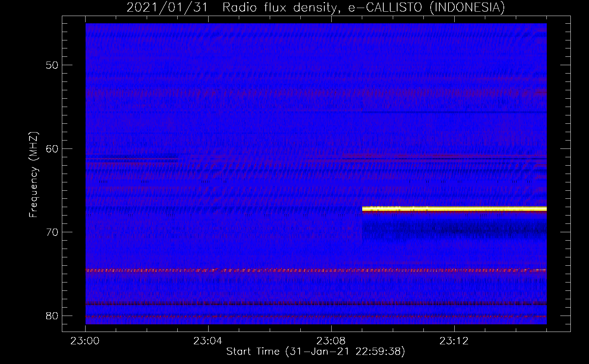Click the date '2021/01/31' in the title
This screenshot has height=364, width=589.
(167, 7)
